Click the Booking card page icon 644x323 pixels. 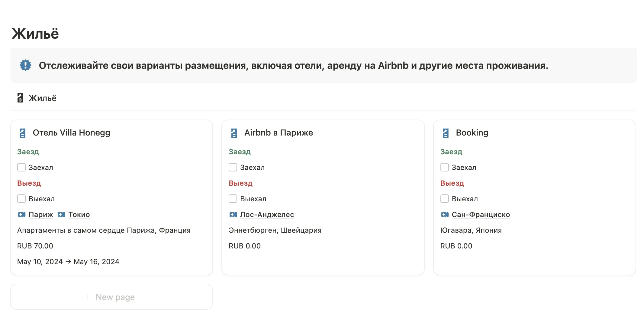click(446, 133)
